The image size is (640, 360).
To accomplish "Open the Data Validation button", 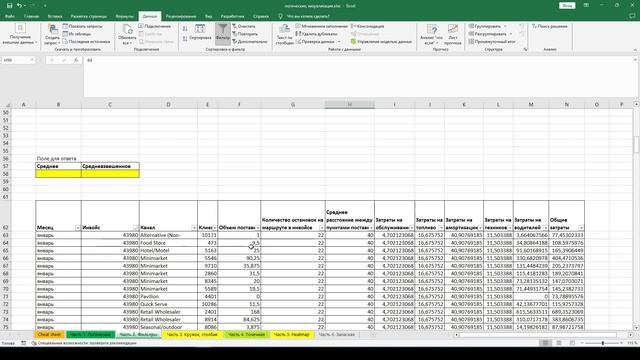I will (318, 42).
